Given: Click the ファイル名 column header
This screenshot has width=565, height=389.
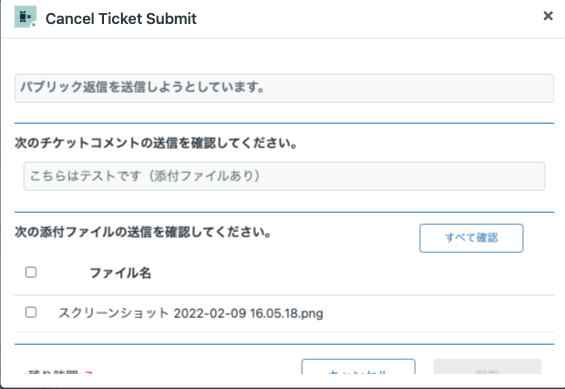Looking at the screenshot, I should coord(120,273).
